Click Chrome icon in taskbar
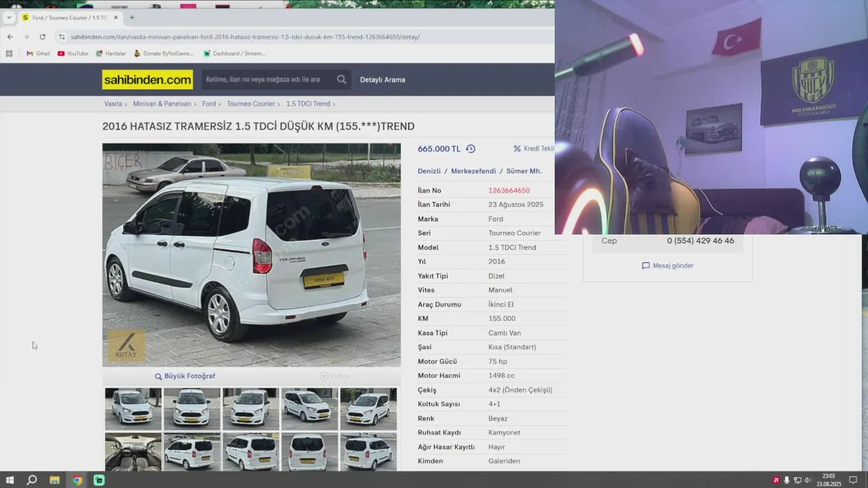Screen dimensions: 868x488 click(77, 480)
